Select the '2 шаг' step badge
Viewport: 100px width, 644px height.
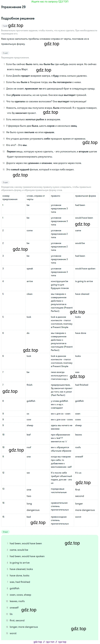pyautogui.click(x=5, y=53)
